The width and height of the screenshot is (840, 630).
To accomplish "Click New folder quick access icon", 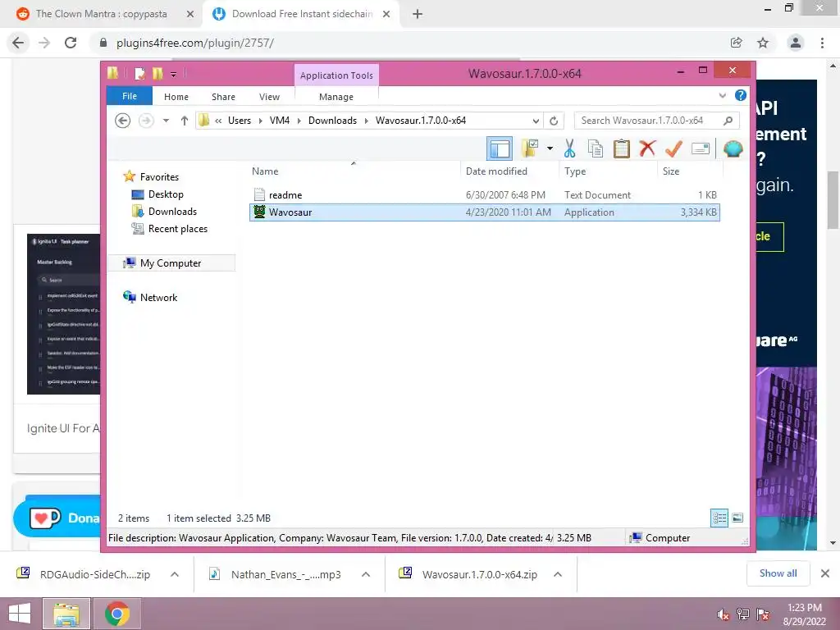I will coord(157,73).
